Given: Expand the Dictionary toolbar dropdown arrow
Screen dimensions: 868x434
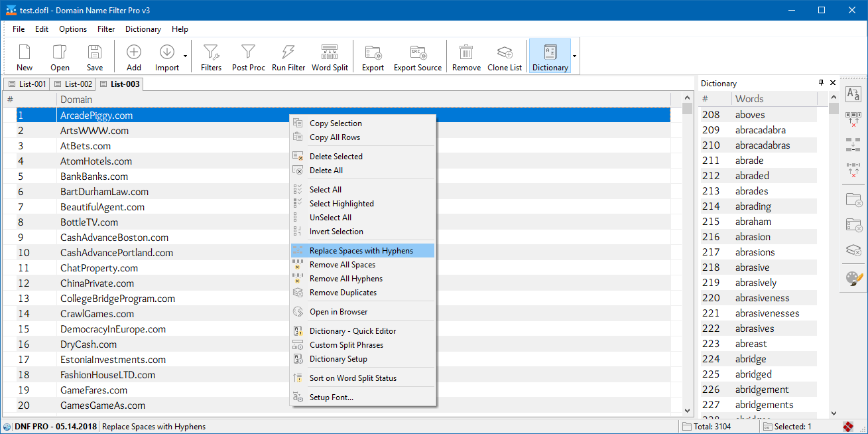Looking at the screenshot, I should [x=574, y=57].
